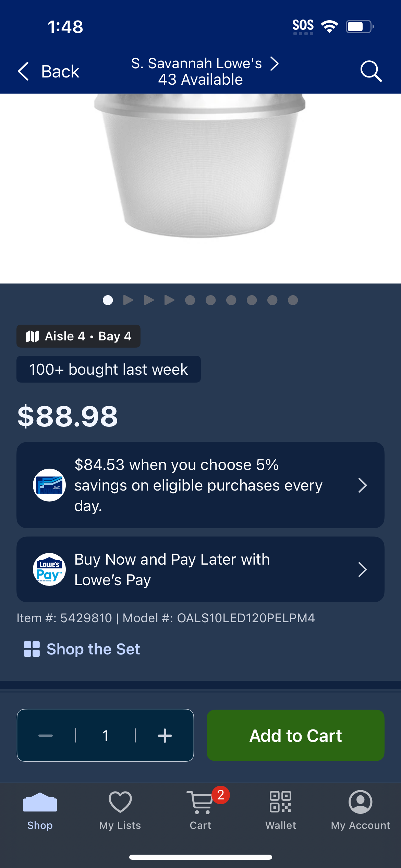Decrease quantity with the minus button

point(46,735)
